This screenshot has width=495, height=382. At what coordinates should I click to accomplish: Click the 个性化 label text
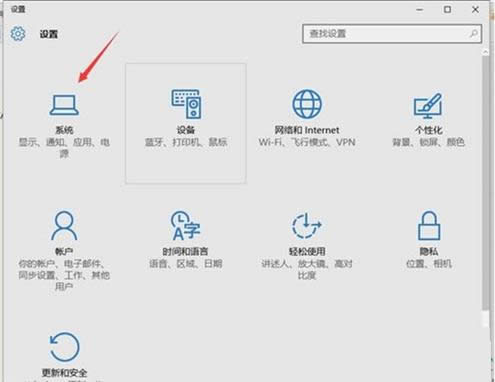[x=428, y=130]
